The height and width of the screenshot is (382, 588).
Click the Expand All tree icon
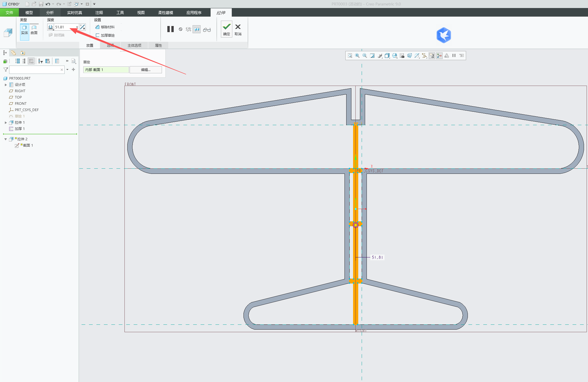(x=17, y=61)
